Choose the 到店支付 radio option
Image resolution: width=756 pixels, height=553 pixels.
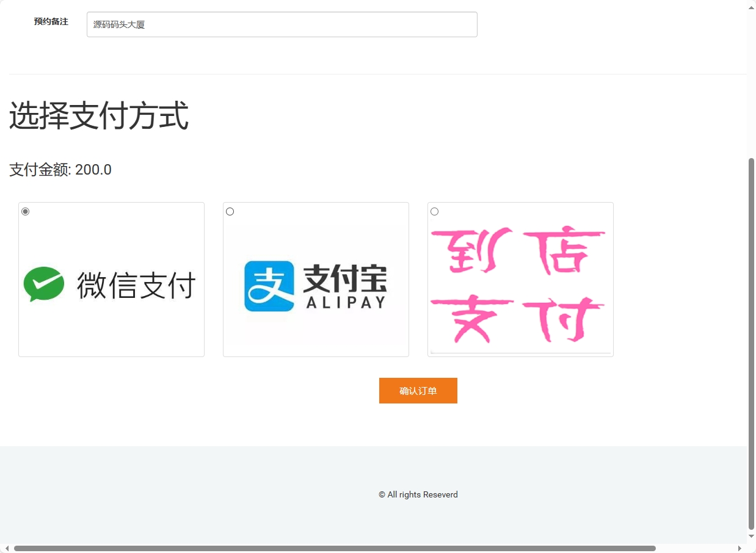tap(434, 211)
